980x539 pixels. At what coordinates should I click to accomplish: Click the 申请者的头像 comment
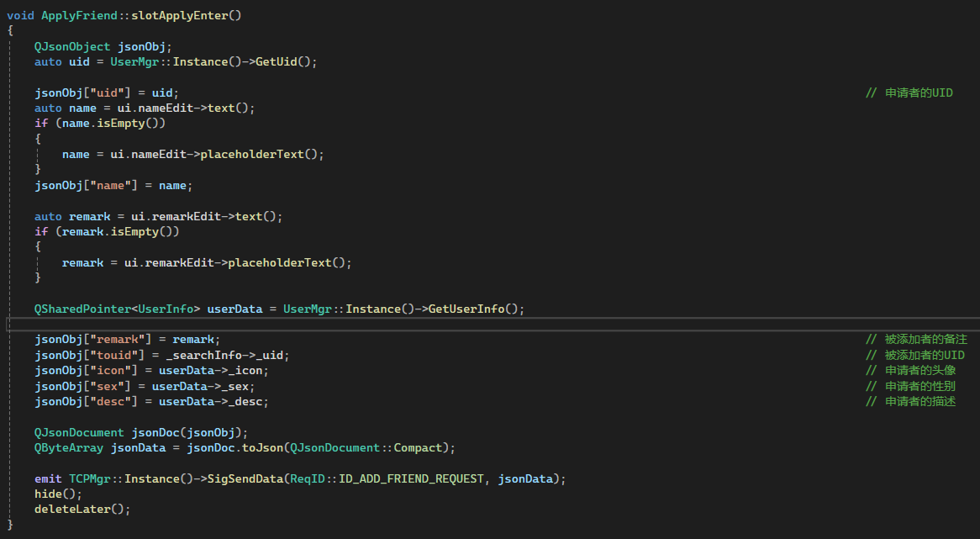tap(910, 370)
